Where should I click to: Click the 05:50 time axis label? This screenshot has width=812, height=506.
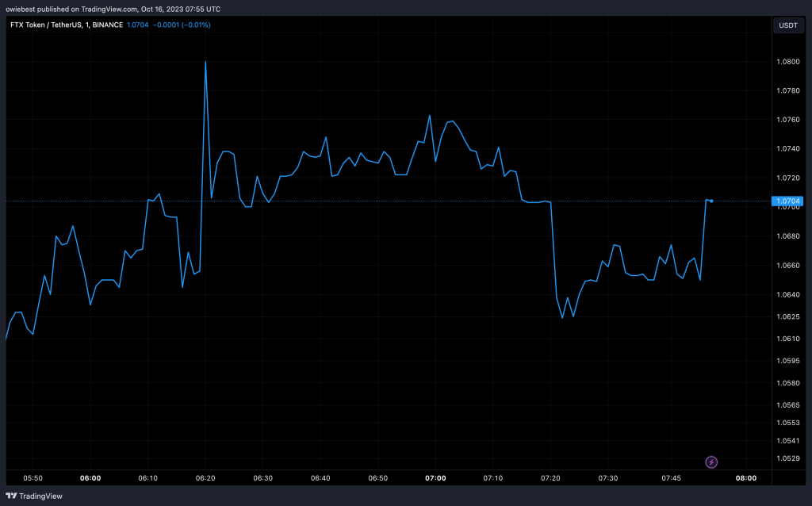tap(33, 478)
